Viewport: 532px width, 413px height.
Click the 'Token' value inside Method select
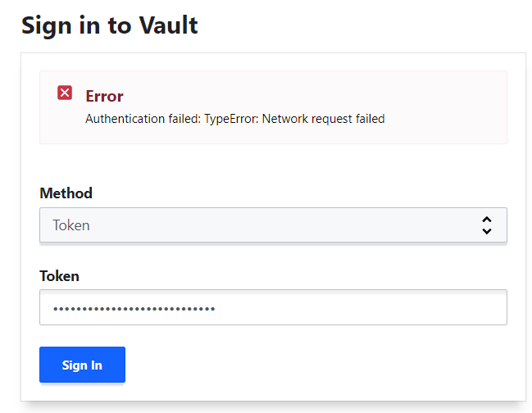[71, 225]
